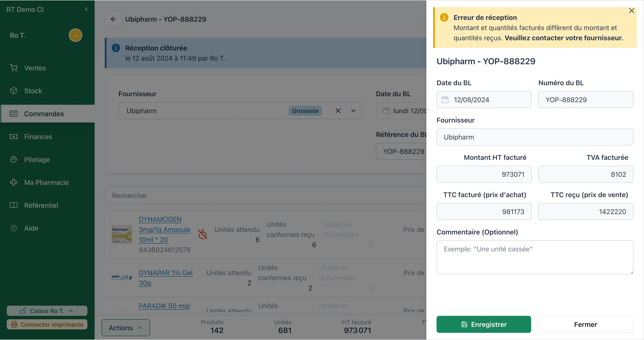This screenshot has height=340, width=644.
Task: Click the expired timer icon on DYNAMOGEN
Action: (x=203, y=234)
